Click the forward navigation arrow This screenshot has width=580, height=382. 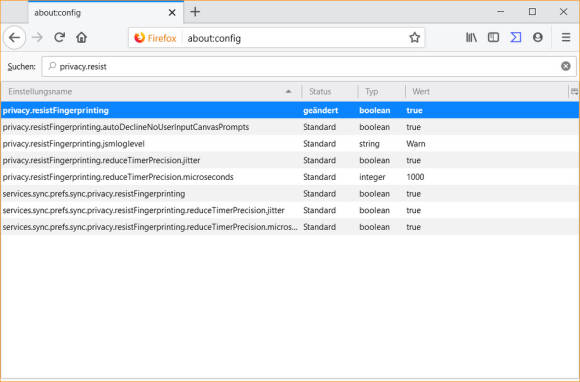37,37
